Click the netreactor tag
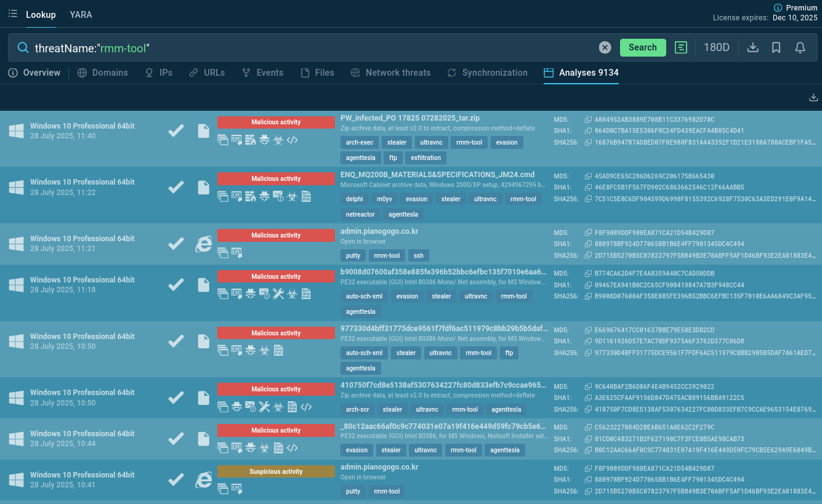 [x=360, y=215]
